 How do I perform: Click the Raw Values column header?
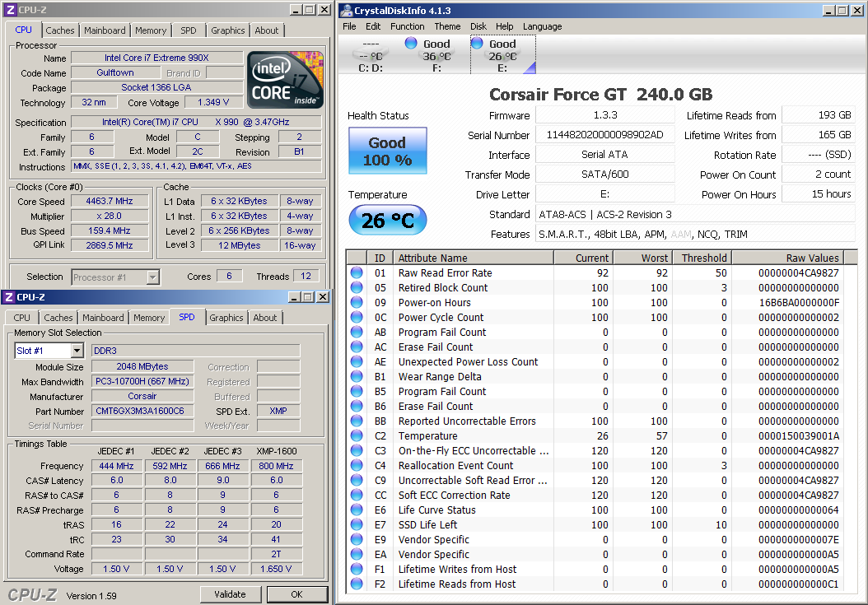point(788,258)
